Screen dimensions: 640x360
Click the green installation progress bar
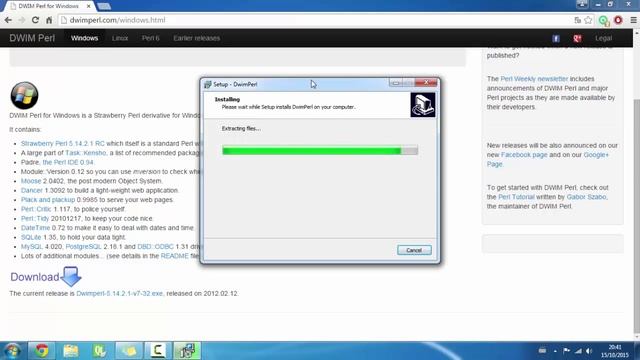(x=320, y=151)
